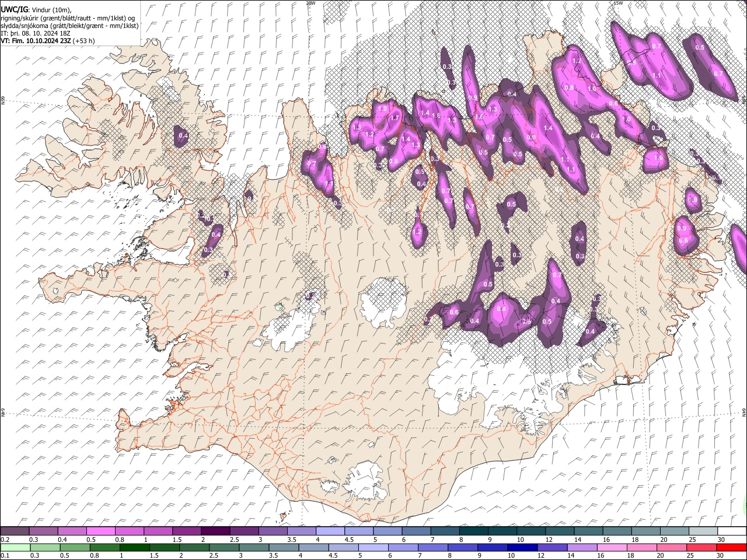Click the top-row swatch between 20 and 25
747x560 pixels.
tap(674, 531)
